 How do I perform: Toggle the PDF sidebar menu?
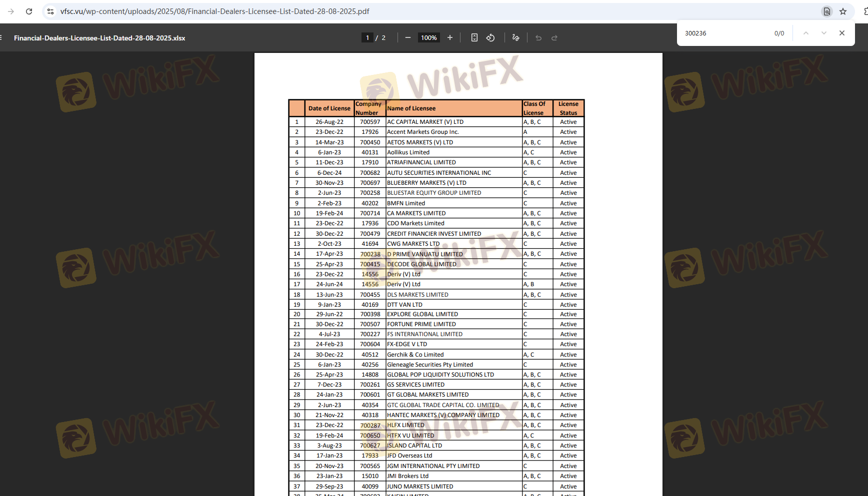(1, 38)
